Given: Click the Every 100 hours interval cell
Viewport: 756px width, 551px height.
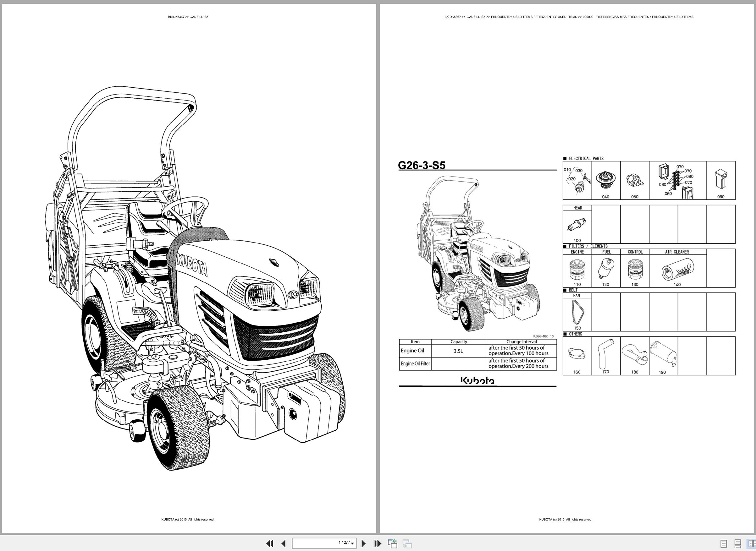Looking at the screenshot, I should (521, 351).
